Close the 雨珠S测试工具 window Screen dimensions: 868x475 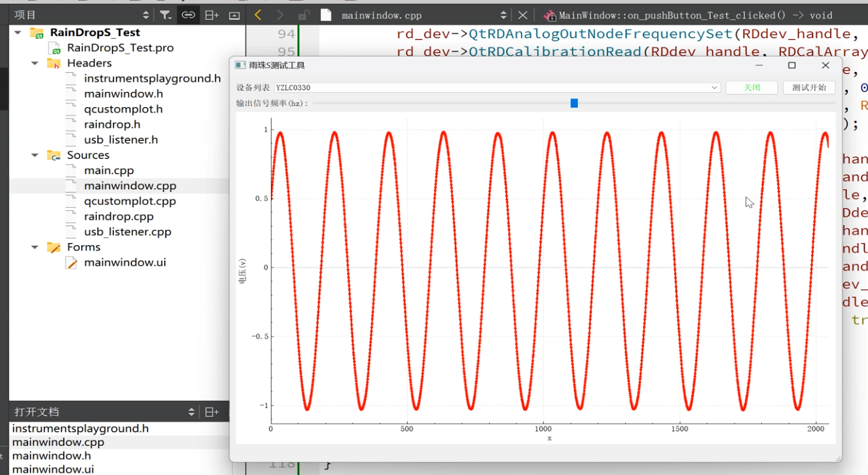[825, 66]
